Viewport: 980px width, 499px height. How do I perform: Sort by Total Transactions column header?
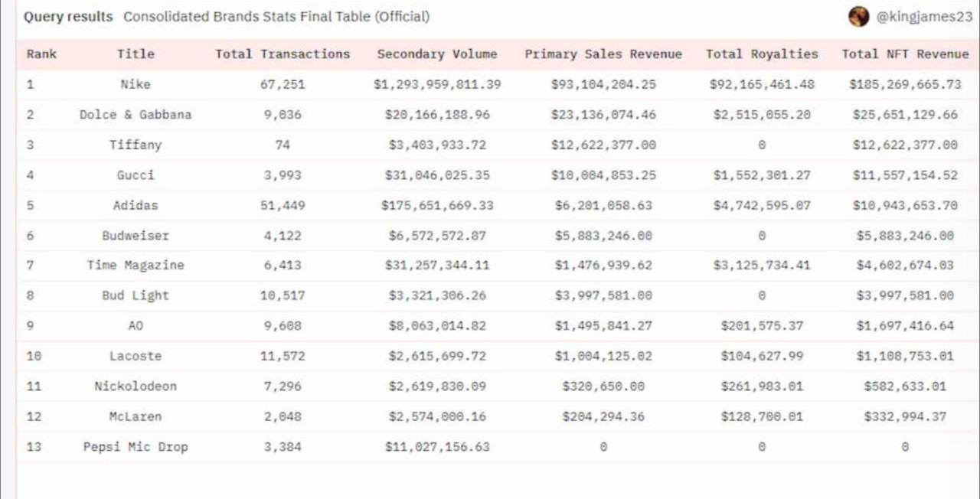pos(283,54)
